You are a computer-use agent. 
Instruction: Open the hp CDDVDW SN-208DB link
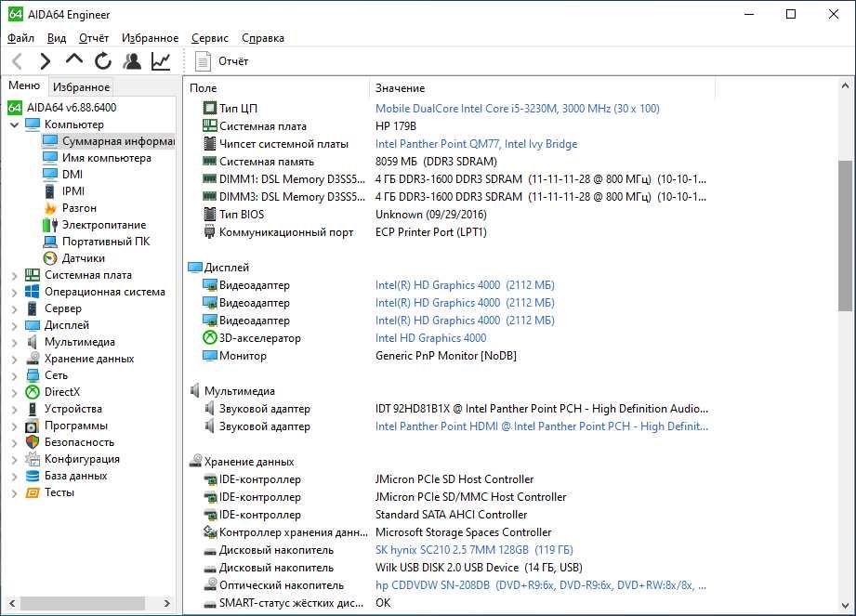[x=540, y=585]
